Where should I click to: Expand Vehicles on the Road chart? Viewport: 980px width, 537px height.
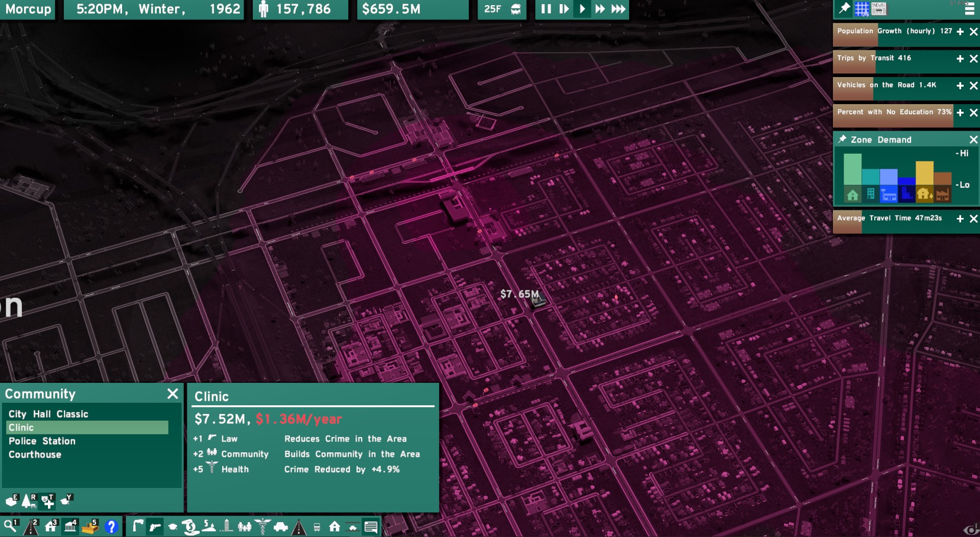pos(960,86)
